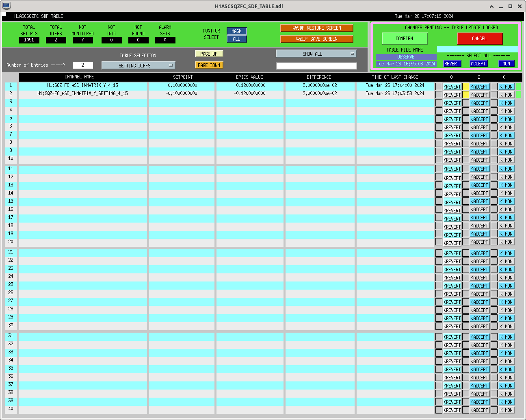Toggle the revert checkbox for row 1
Screen dimensions: 526x420
pyautogui.click(x=439, y=87)
